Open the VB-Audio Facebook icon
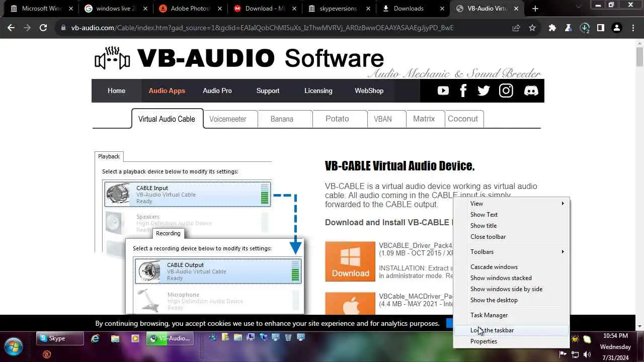The height and width of the screenshot is (362, 644). point(463,90)
